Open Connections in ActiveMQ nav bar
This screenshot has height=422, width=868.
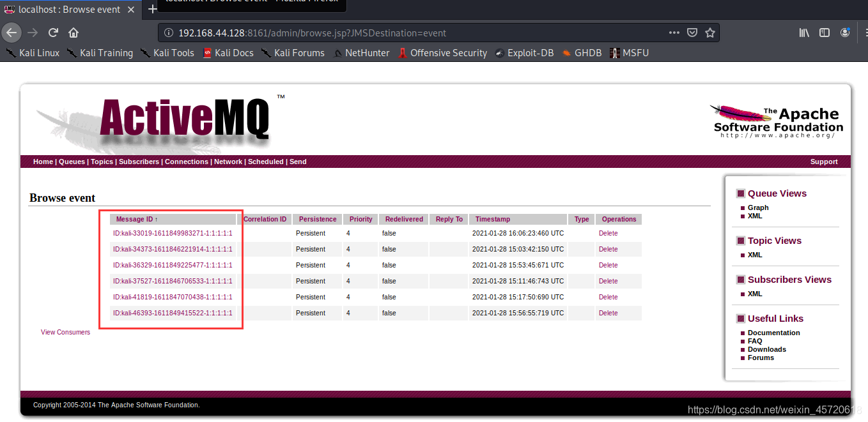(x=187, y=162)
